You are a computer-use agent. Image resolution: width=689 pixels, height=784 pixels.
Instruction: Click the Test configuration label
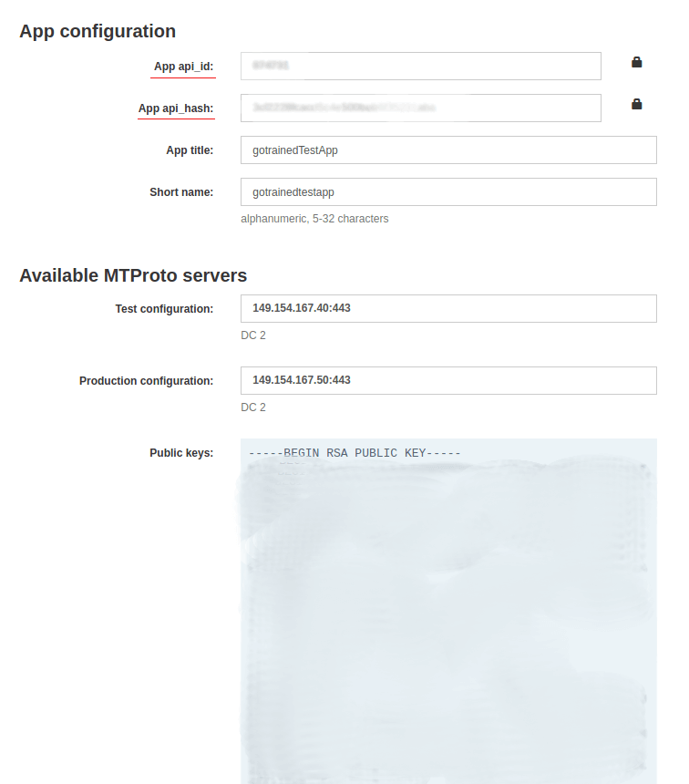[164, 309]
